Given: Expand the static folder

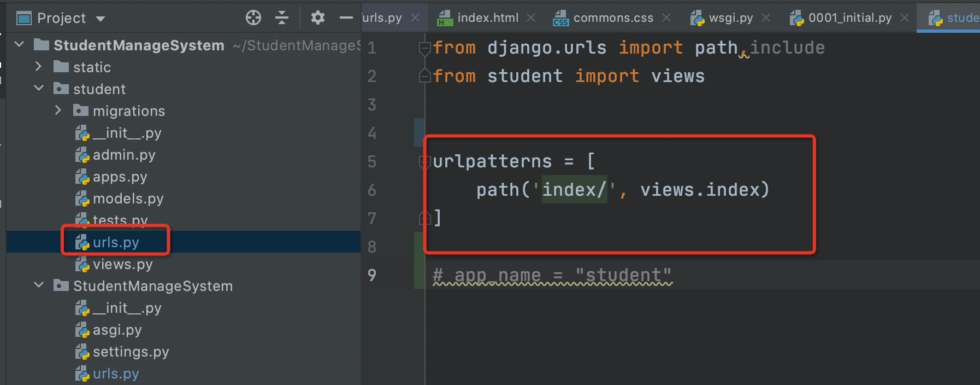Looking at the screenshot, I should click(x=38, y=67).
